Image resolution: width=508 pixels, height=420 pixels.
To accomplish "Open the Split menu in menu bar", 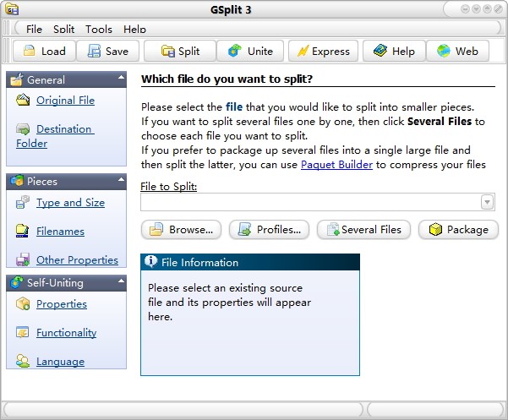I will [x=63, y=30].
